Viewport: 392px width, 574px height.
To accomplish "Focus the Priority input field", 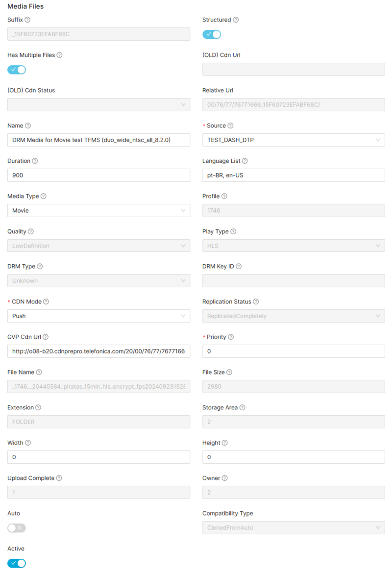I will [294, 351].
